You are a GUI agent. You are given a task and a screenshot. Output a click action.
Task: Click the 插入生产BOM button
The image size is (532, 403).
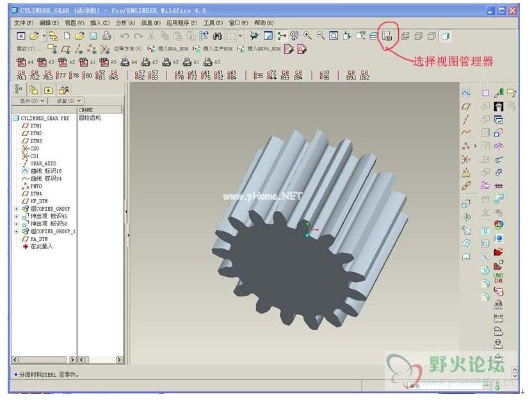coord(213,49)
